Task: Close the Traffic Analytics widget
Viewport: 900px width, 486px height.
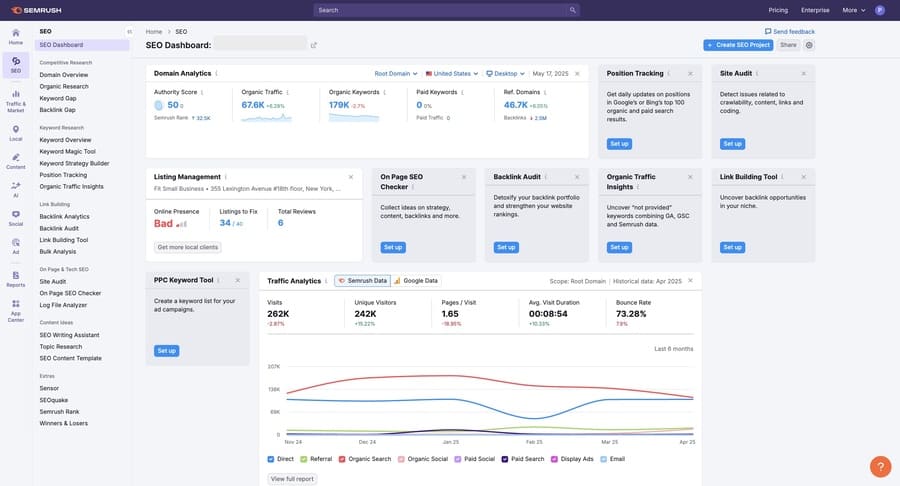Action: point(690,281)
